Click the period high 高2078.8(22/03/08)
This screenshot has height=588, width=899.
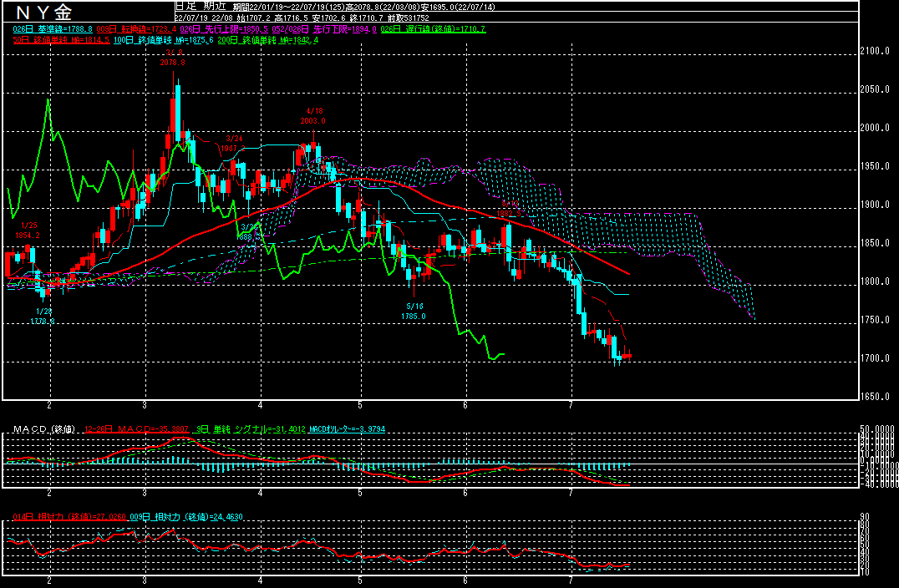383,7
